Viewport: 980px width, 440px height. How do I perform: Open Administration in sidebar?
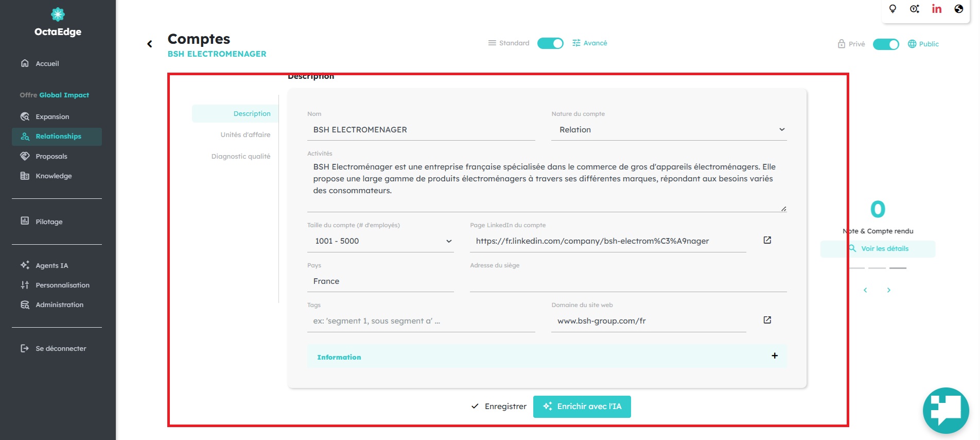(x=57, y=304)
